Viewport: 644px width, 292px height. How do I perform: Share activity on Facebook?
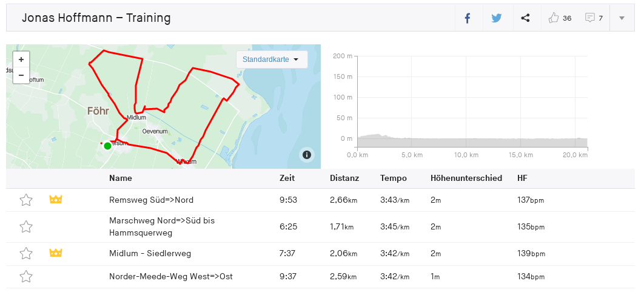(x=468, y=18)
